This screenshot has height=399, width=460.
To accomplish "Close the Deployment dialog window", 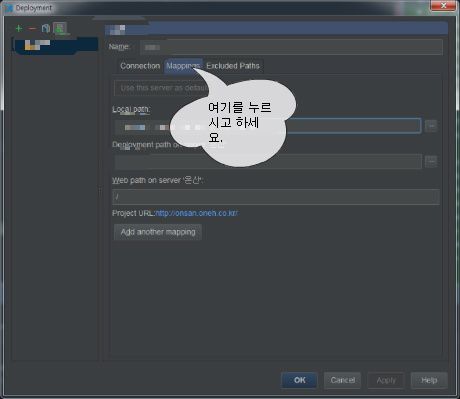I will tap(443, 6).
